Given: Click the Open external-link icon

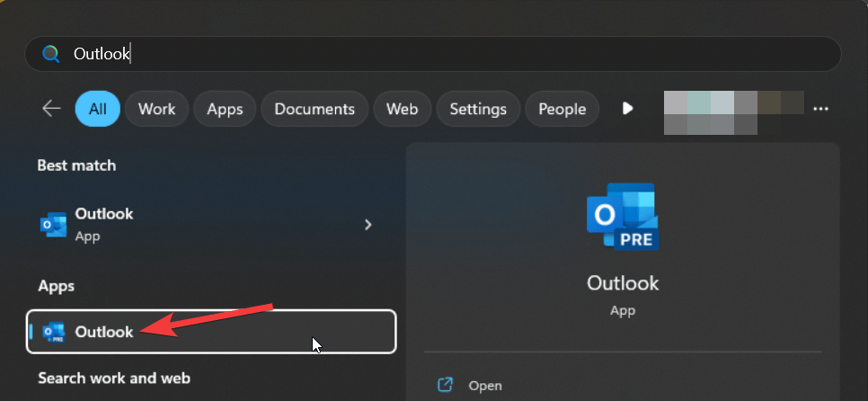Looking at the screenshot, I should [445, 385].
